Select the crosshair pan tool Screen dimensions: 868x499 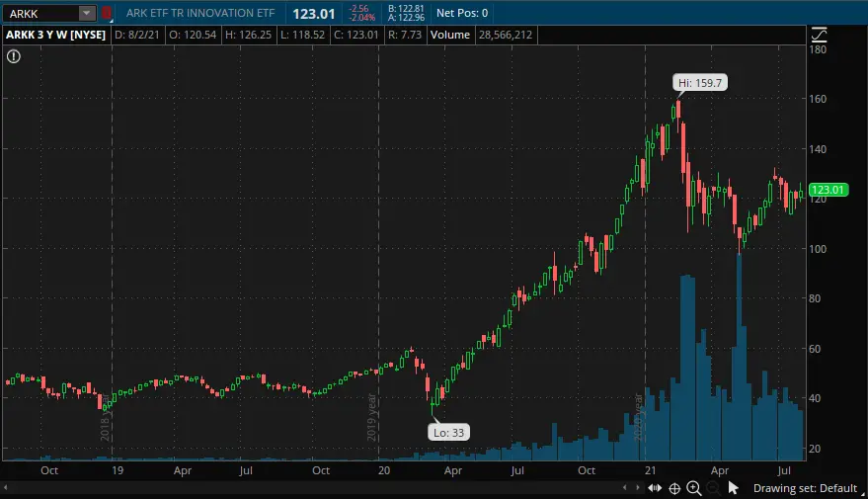674,488
